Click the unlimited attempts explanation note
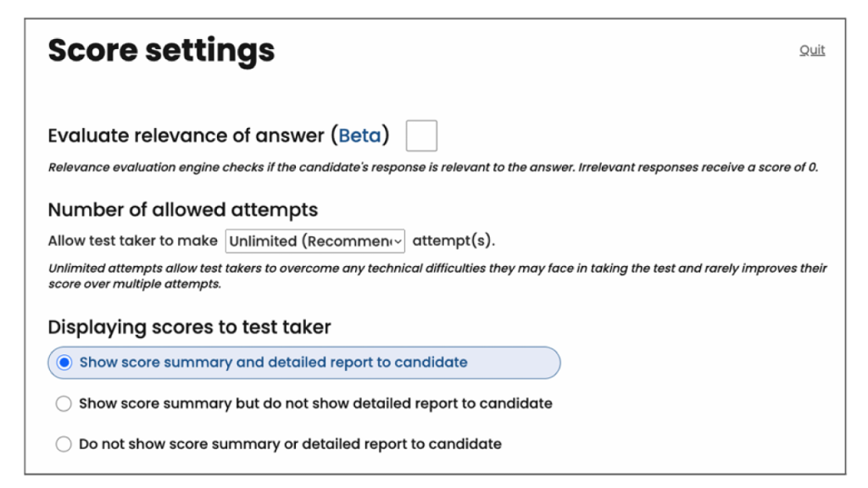The height and width of the screenshot is (488, 868). (437, 276)
